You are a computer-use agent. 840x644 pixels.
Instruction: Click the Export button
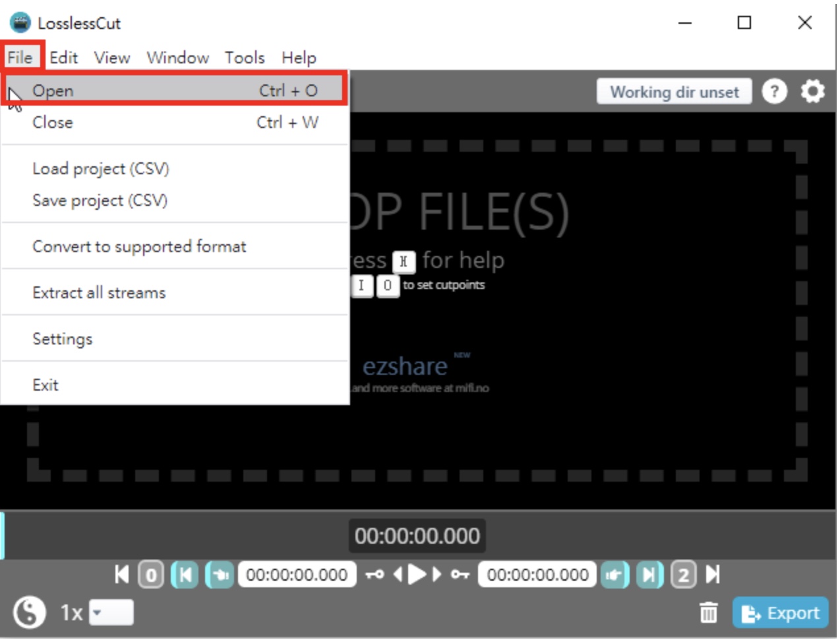pyautogui.click(x=781, y=613)
